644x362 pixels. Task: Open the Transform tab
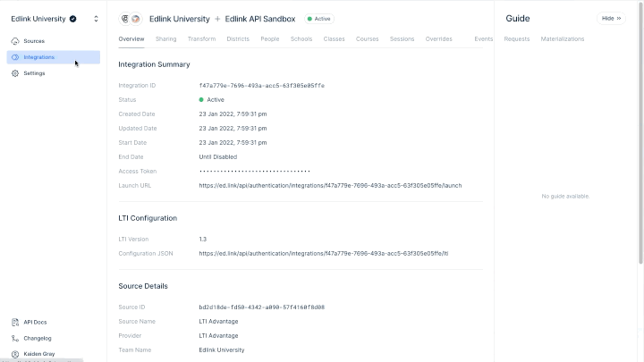pos(201,39)
